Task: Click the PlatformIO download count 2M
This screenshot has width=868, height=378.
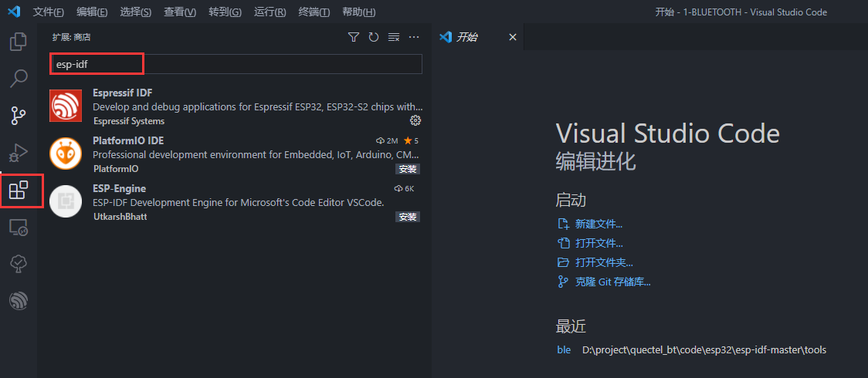Action: coord(388,141)
